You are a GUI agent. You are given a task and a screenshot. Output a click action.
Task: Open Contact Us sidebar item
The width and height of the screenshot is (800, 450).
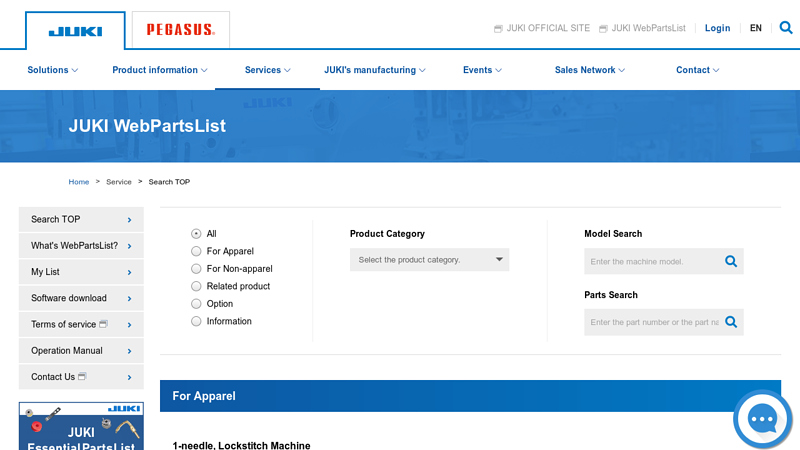click(81, 377)
